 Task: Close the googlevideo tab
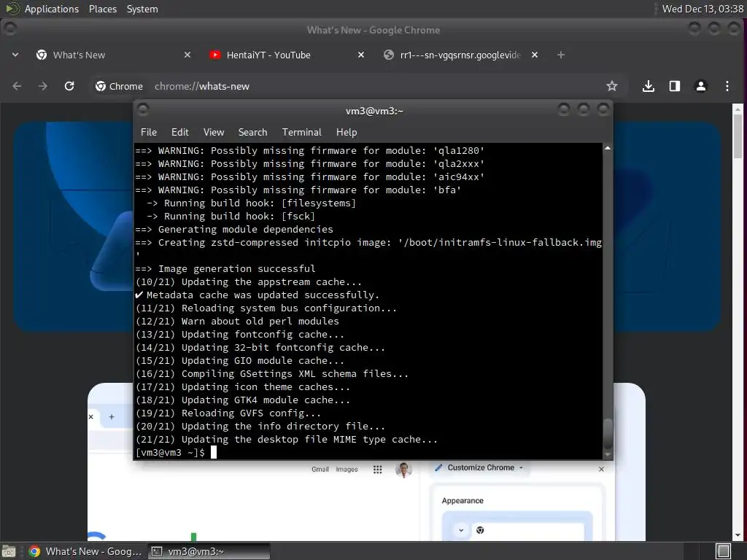pyautogui.click(x=535, y=55)
